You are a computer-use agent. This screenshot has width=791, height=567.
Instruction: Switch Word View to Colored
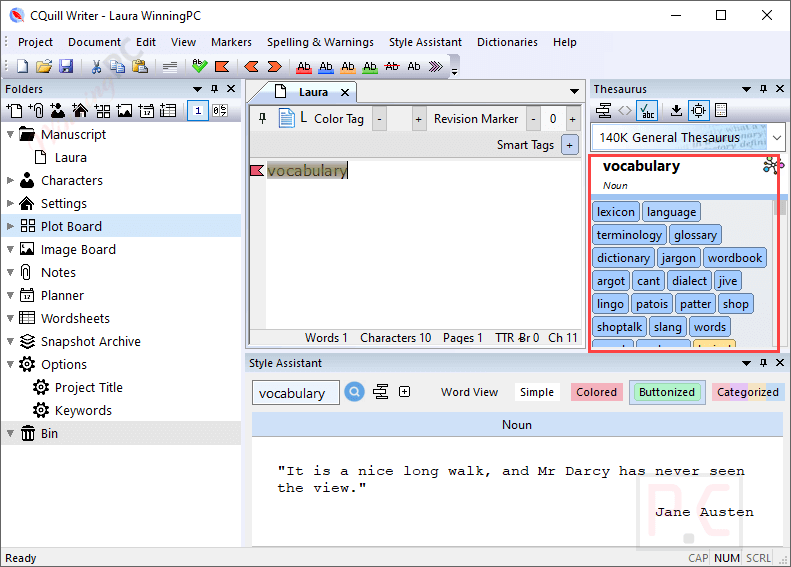tap(596, 392)
